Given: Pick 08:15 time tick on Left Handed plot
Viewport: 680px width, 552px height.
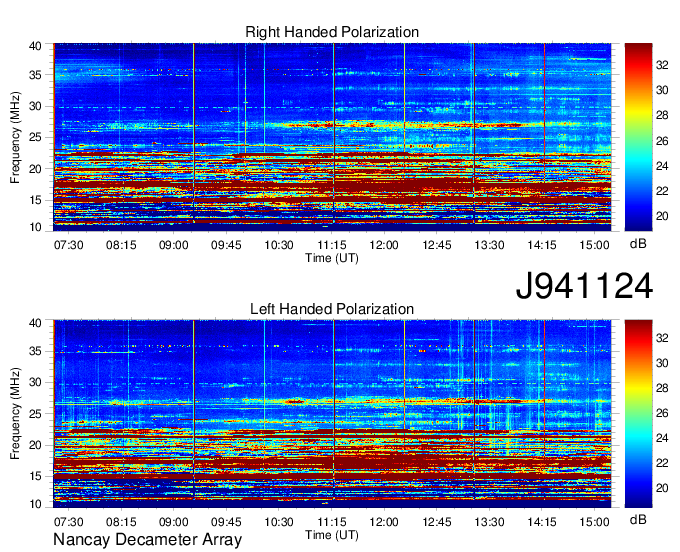Looking at the screenshot, I should click(x=121, y=522).
